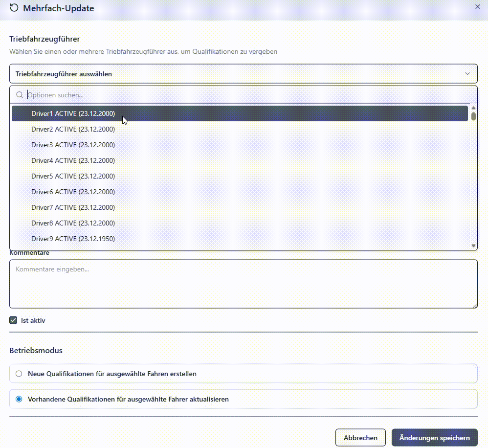Image resolution: width=488 pixels, height=448 pixels.
Task: Click the dropdown chevron arrow
Action: 467,74
